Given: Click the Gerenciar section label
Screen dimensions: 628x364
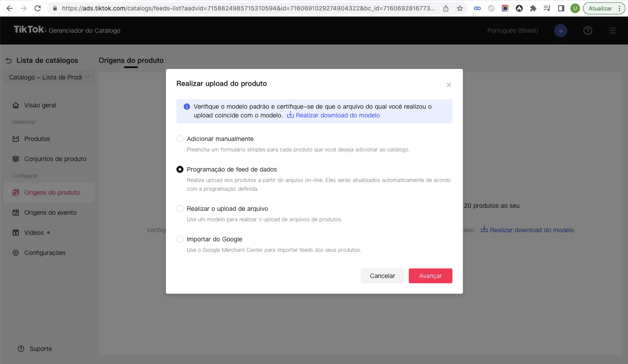Looking at the screenshot, I should [x=24, y=122].
